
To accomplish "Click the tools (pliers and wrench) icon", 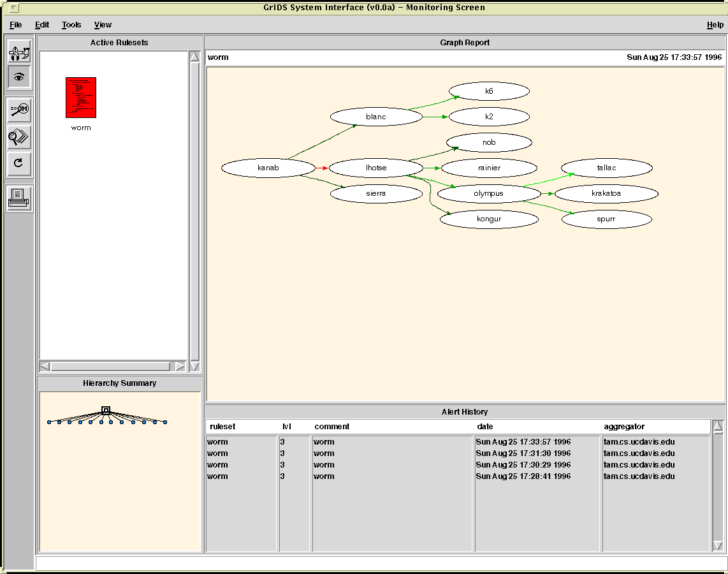I will click(19, 51).
